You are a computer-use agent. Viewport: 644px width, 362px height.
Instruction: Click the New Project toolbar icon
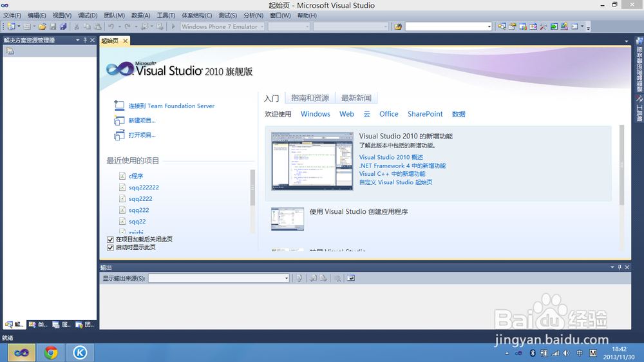coord(11,26)
